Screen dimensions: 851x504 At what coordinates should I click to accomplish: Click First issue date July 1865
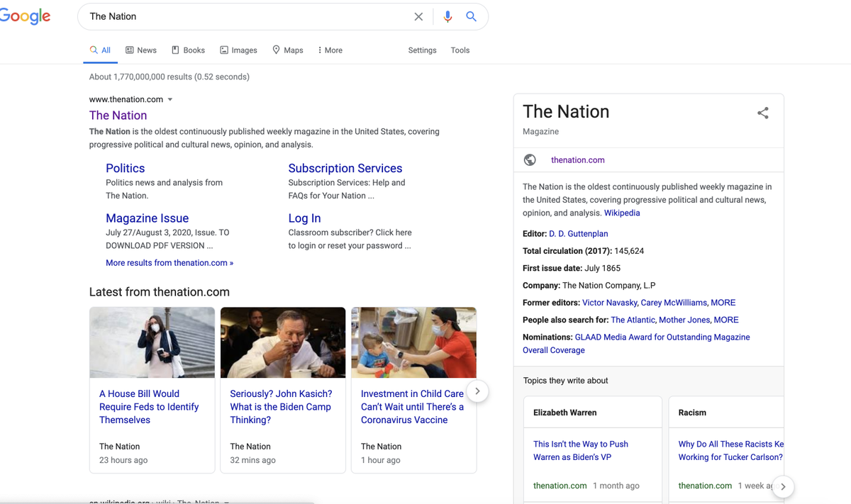pos(602,268)
